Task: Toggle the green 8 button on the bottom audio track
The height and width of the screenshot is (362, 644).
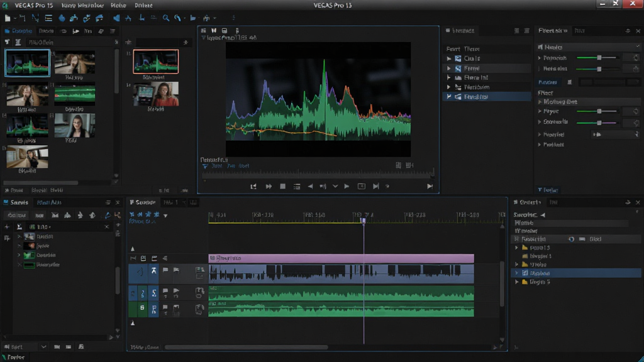Action: [x=142, y=308]
